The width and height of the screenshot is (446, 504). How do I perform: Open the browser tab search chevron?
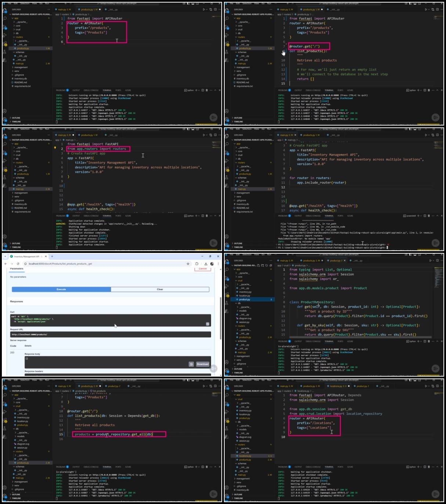click(x=5, y=256)
